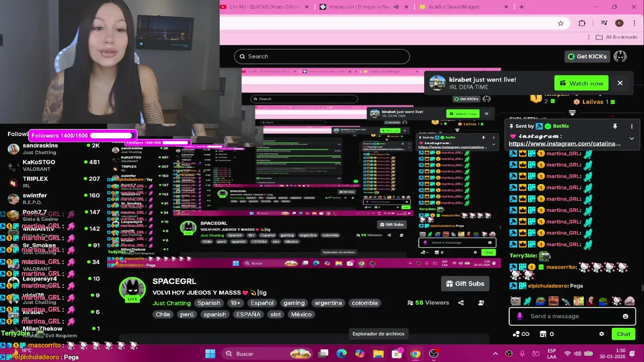
Task: Open the Instagram link in pinned message
Action: click(x=565, y=144)
